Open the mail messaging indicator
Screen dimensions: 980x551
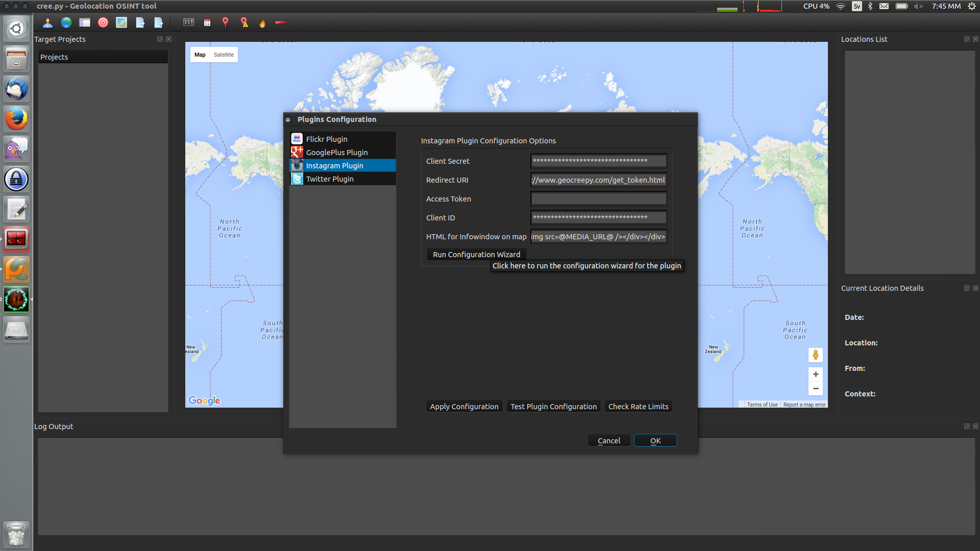[x=884, y=6]
